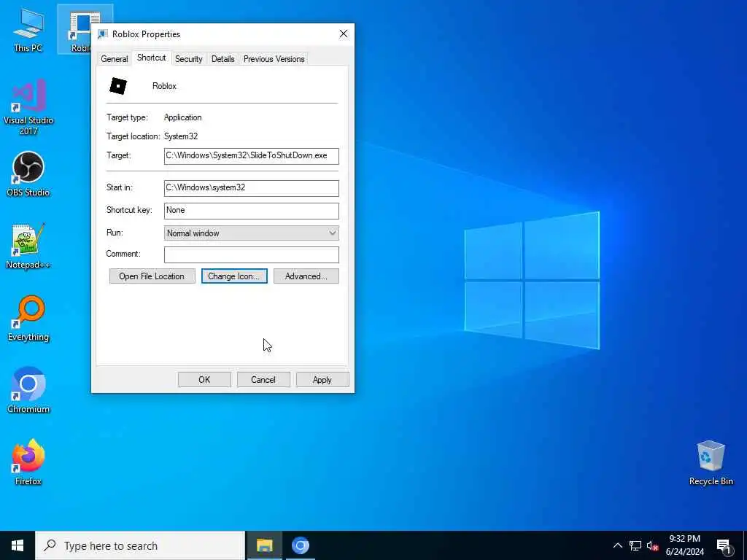Open the network status tray icon
The height and width of the screenshot is (560, 747).
click(635, 545)
